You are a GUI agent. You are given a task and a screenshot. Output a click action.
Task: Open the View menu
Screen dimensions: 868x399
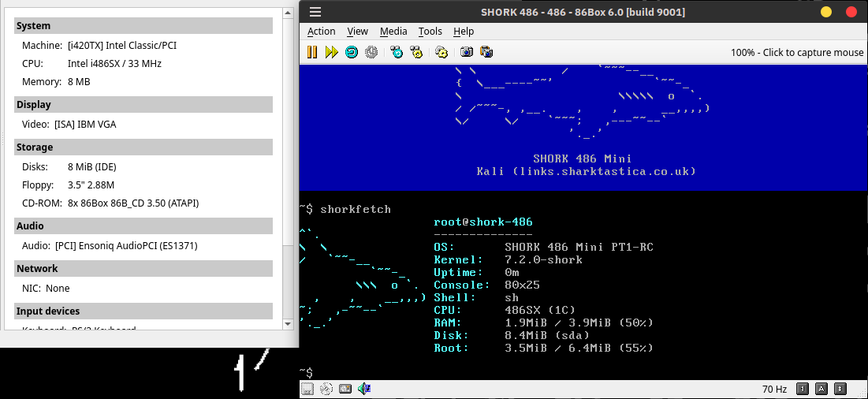[x=358, y=32]
